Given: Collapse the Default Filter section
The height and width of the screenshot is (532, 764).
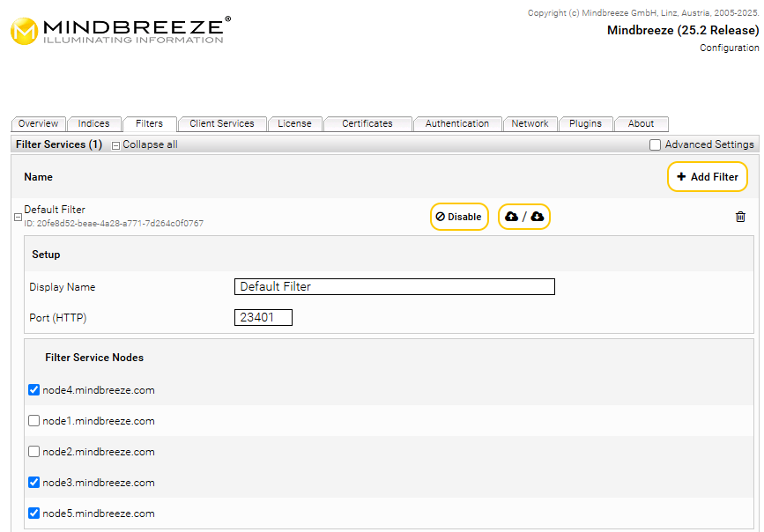Looking at the screenshot, I should (18, 218).
